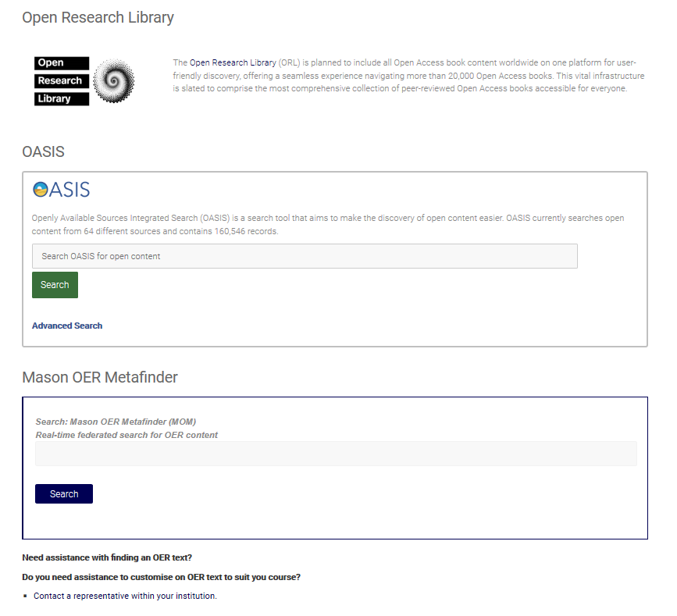The height and width of the screenshot is (616, 677).
Task: Click Need assistance with finding an OER text?
Action: click(107, 557)
